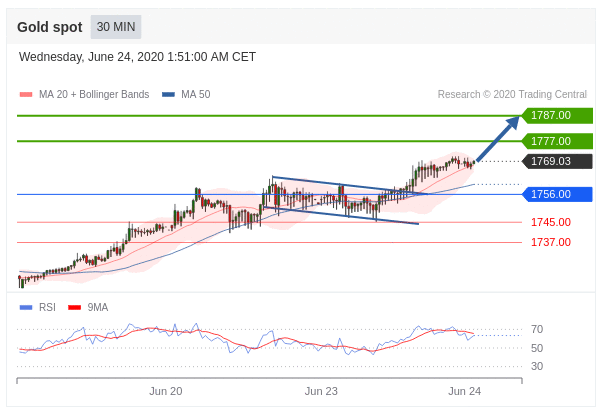Click the pink MA 20 legend swatch
Screen dimensions: 605x414
(x=26, y=95)
